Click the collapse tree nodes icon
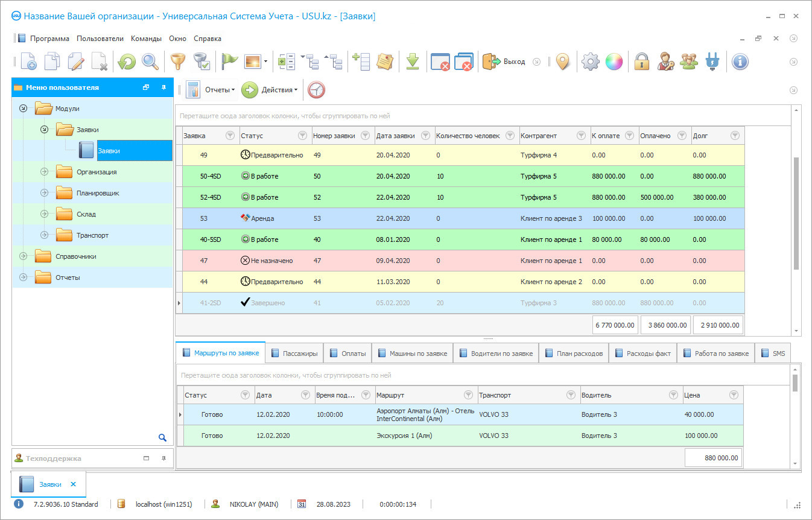812x520 pixels. click(x=333, y=62)
